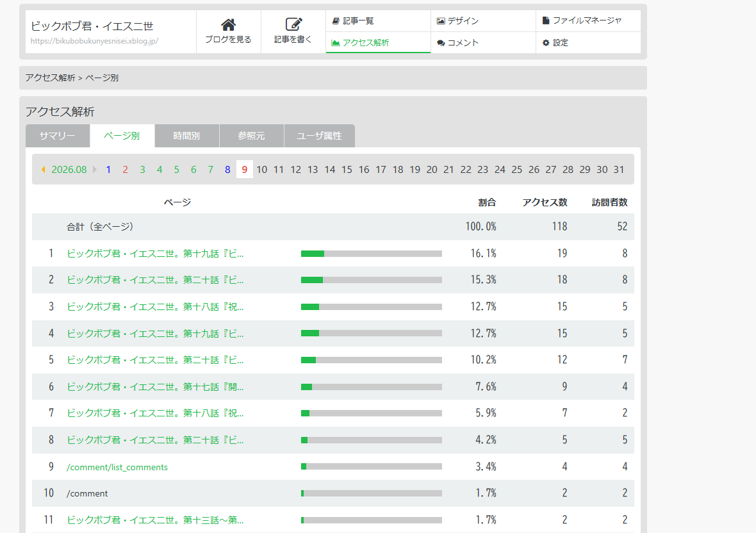Go to previous month with orange arrow
Image resolution: width=756 pixels, height=533 pixels.
[44, 170]
